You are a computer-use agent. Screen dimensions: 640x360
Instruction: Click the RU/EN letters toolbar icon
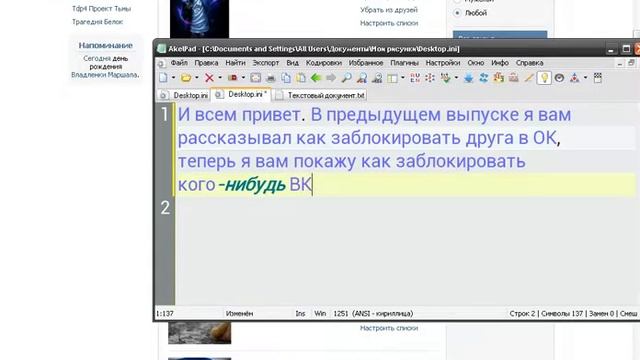click(415, 78)
